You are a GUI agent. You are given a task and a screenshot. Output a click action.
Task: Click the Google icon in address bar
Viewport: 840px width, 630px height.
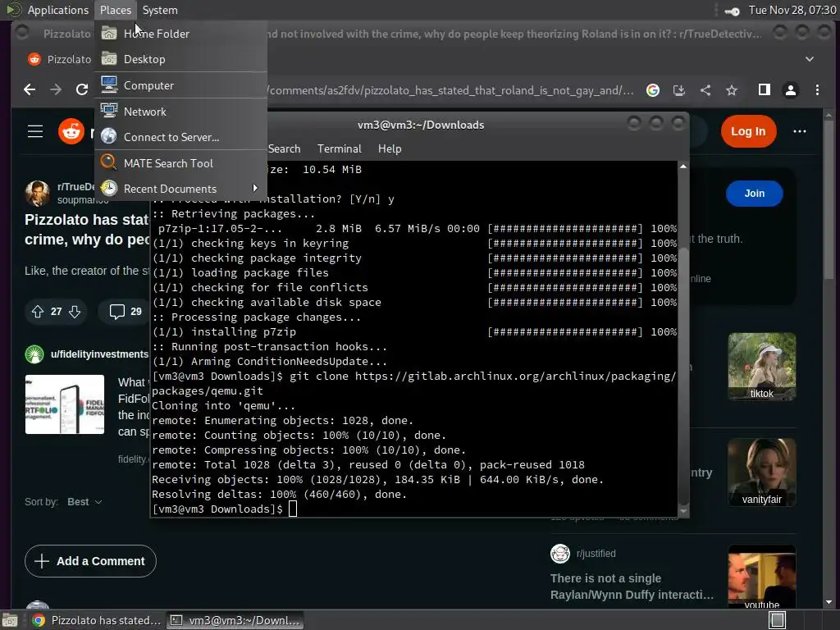click(653, 90)
